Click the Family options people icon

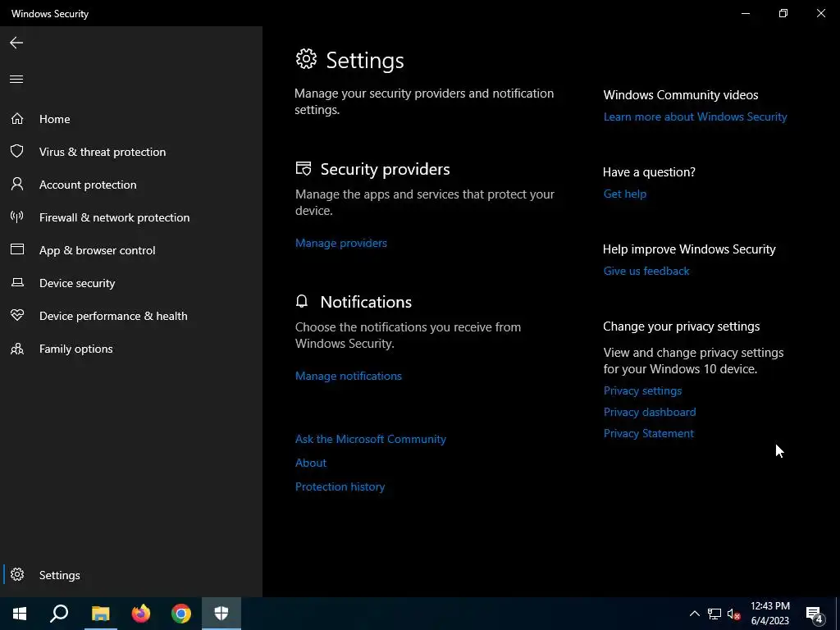(x=17, y=349)
